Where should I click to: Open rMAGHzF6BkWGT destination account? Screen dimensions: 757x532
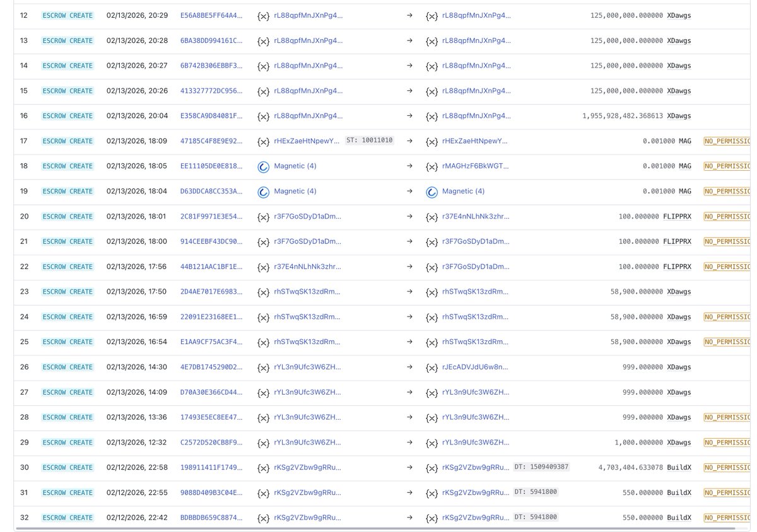476,166
